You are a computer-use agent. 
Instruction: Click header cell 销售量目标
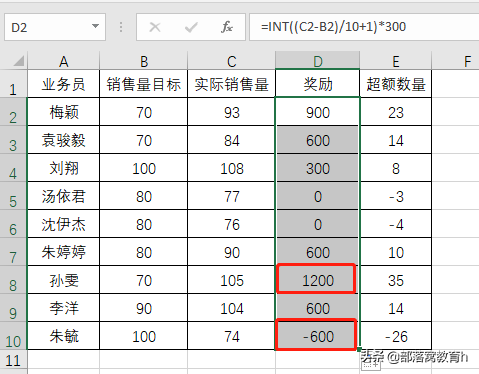[x=144, y=84]
